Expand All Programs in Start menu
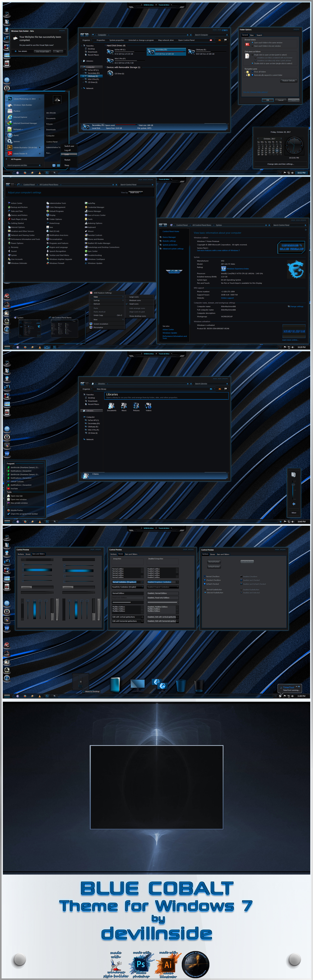This screenshot has height=980, width=313. coord(16,159)
